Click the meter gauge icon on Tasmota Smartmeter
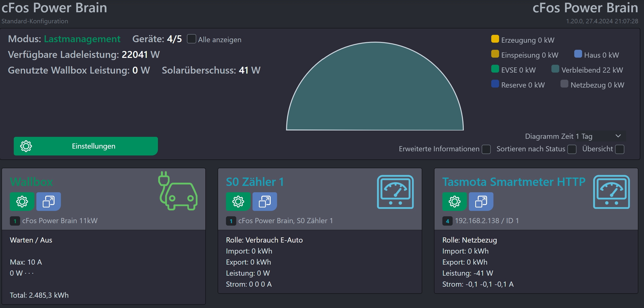The width and height of the screenshot is (644, 308). (611, 192)
